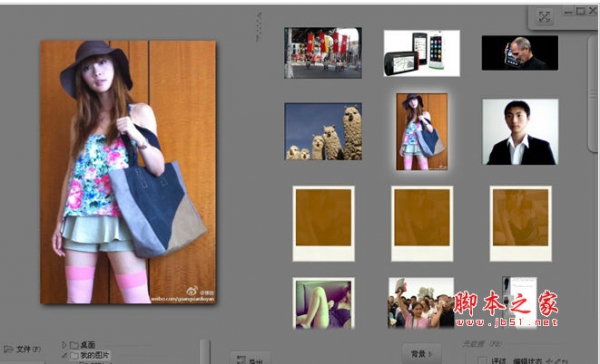Select the crowd taking photos thumbnail
This screenshot has height=364, width=600.
point(422,303)
